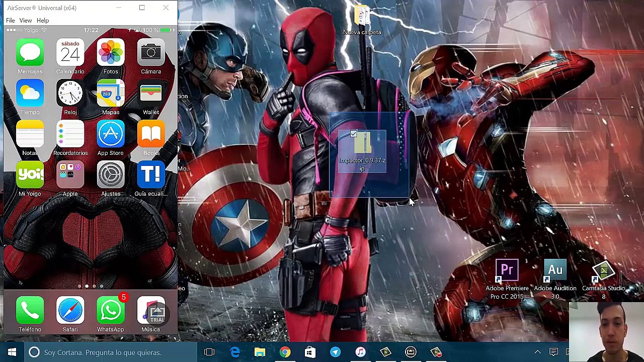Open the AirServer View menu
This screenshot has height=362, width=644.
pos(26,21)
